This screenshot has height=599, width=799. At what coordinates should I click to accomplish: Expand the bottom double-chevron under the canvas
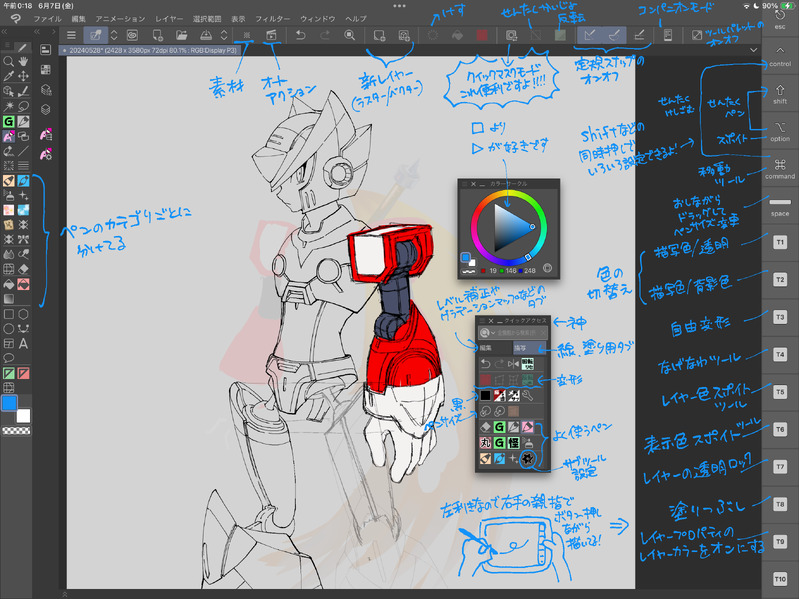[65, 594]
